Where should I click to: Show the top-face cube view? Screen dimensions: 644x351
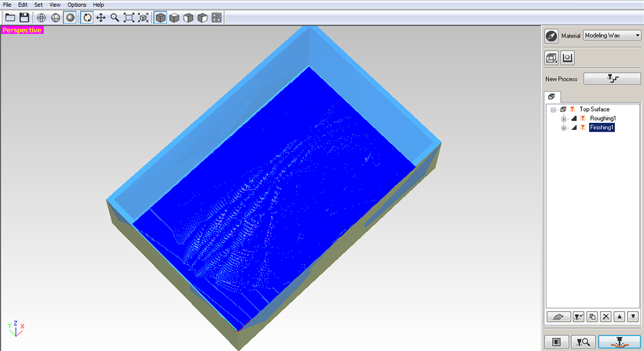pos(174,18)
